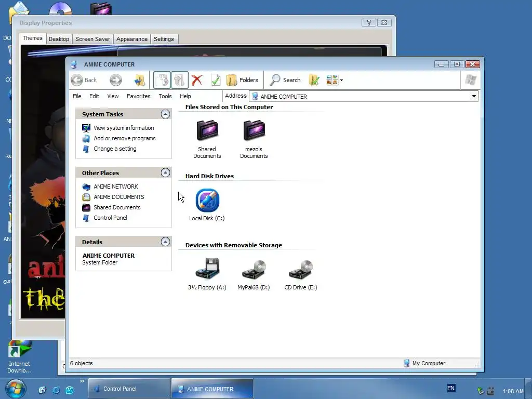
Task: Switch to Desktop tab in Display Properties
Action: pos(59,39)
